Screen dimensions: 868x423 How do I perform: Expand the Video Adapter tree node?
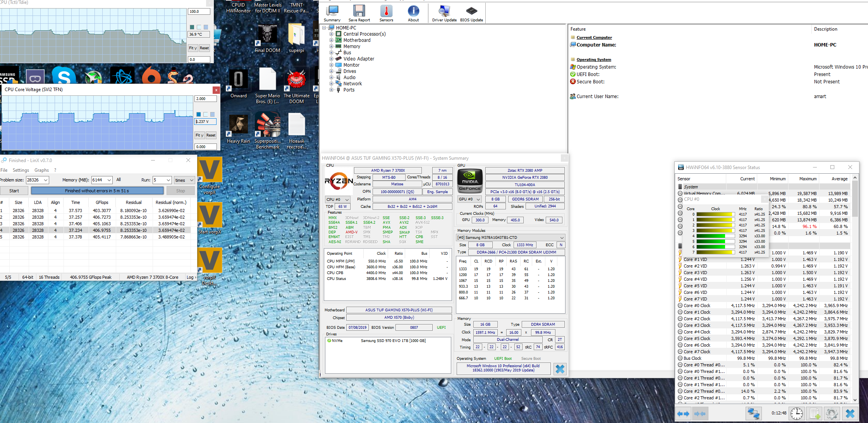332,59
